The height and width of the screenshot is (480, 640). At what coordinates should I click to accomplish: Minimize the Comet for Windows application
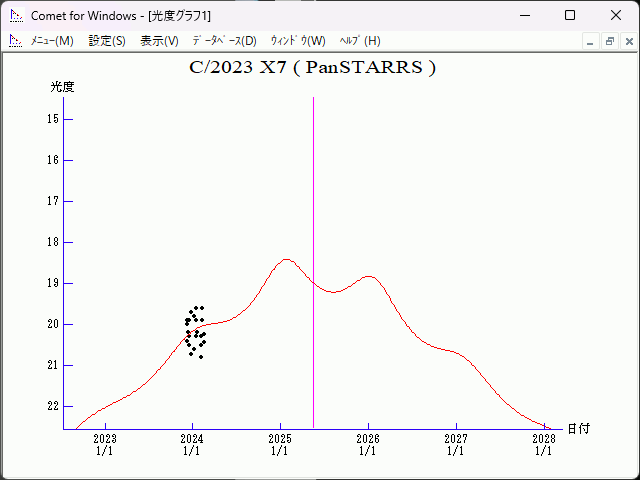(524, 16)
